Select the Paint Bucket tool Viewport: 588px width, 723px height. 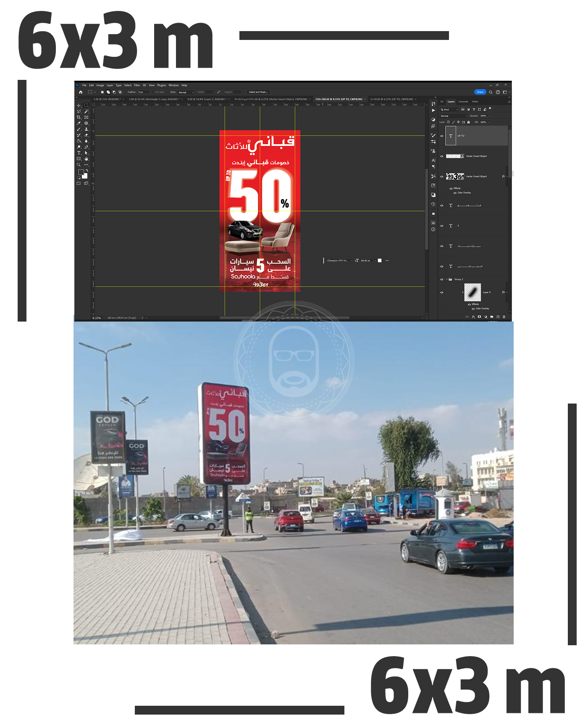tap(79, 141)
